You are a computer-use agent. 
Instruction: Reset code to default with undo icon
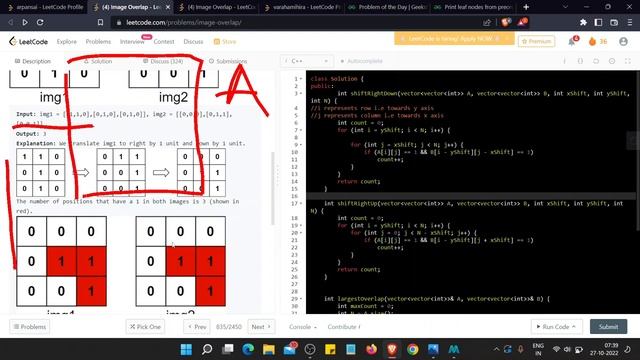pyautogui.click(x=596, y=61)
